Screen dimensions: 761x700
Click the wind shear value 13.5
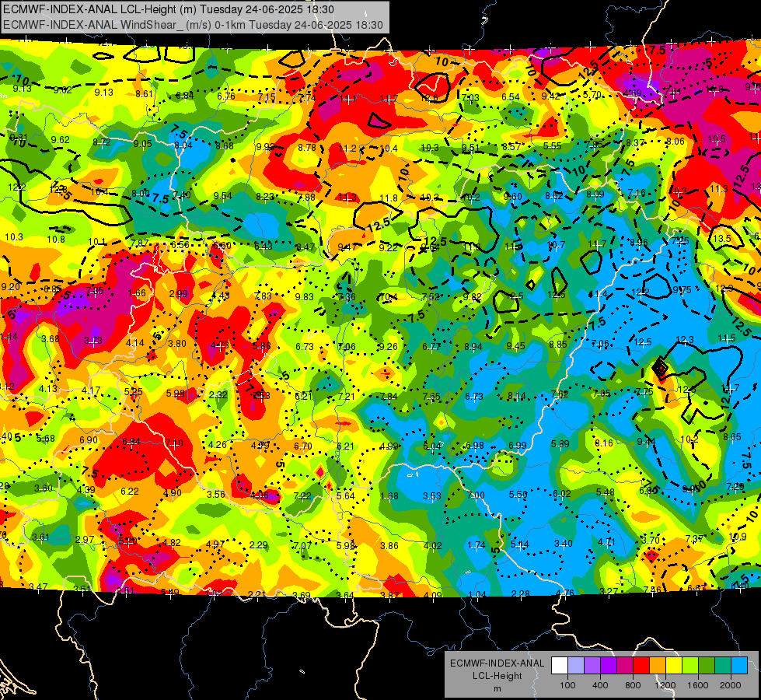click(x=722, y=239)
